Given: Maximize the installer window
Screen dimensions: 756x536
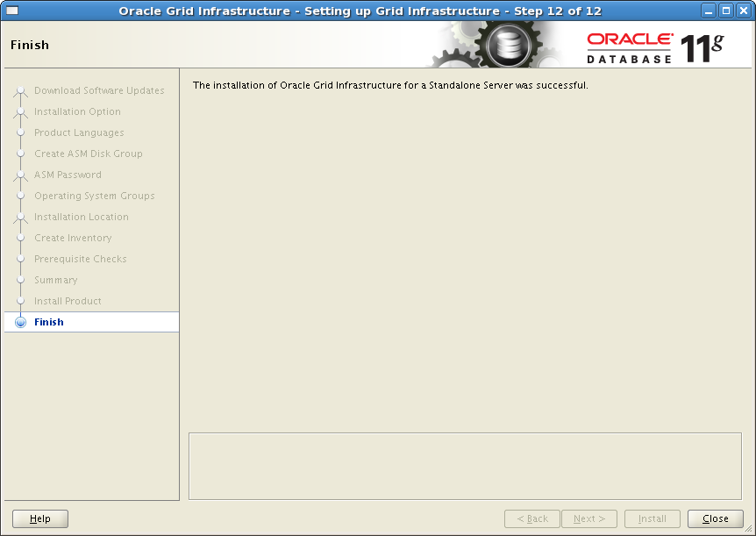Looking at the screenshot, I should 726,11.
